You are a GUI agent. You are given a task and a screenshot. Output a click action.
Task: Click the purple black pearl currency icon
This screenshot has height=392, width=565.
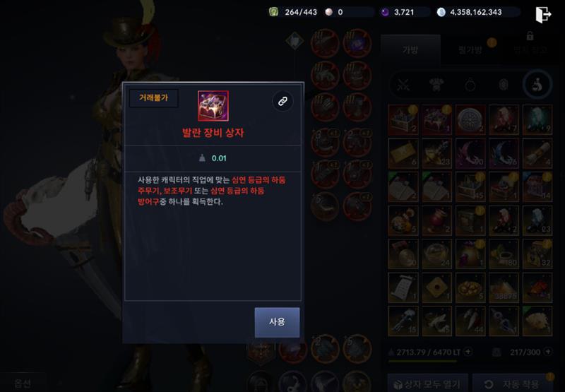[x=385, y=12]
